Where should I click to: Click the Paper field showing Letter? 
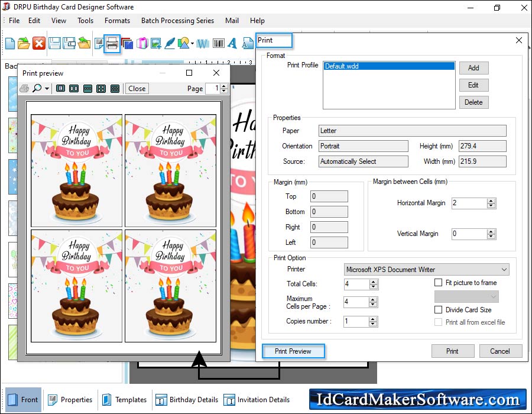(412, 131)
